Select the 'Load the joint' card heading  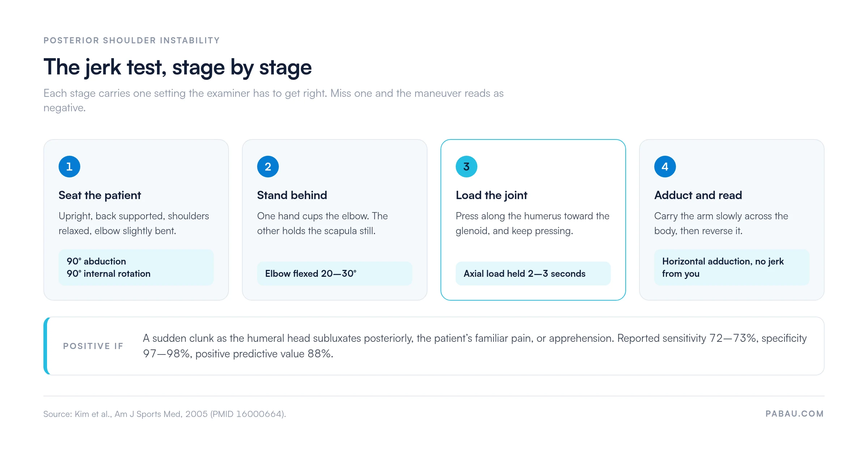tap(491, 195)
